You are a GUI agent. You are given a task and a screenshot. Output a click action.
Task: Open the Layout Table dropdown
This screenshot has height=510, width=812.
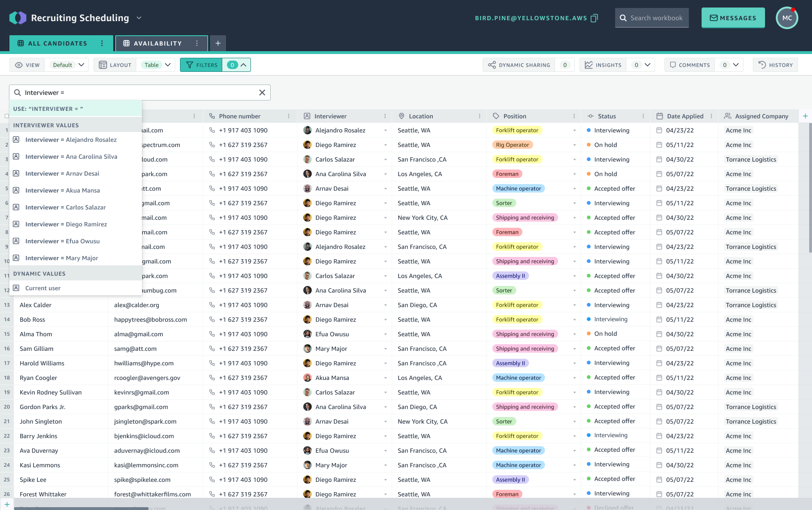coord(156,65)
